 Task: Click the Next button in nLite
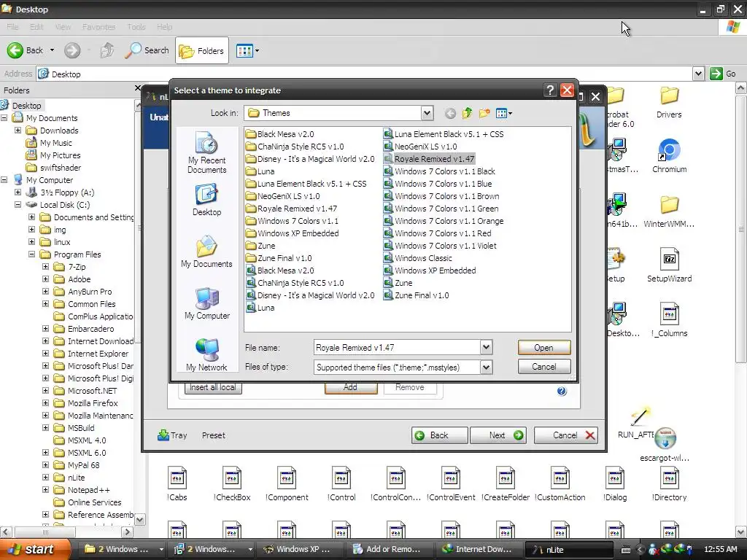498,435
